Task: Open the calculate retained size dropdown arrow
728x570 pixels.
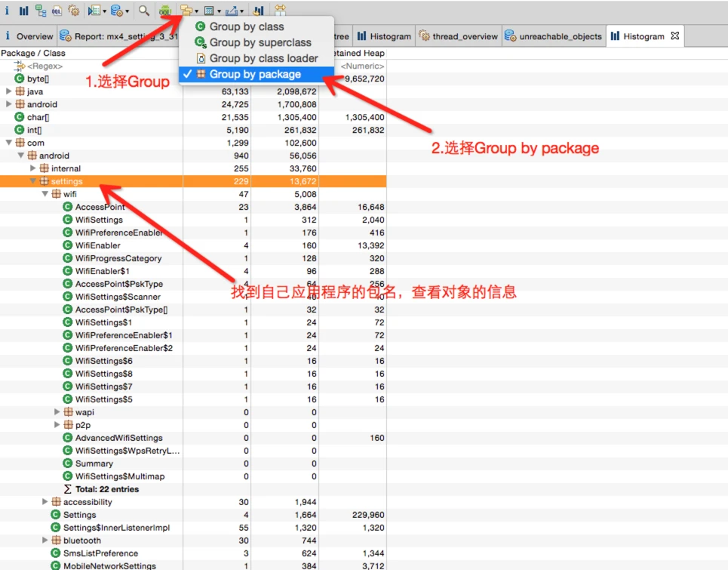Action: pos(220,11)
